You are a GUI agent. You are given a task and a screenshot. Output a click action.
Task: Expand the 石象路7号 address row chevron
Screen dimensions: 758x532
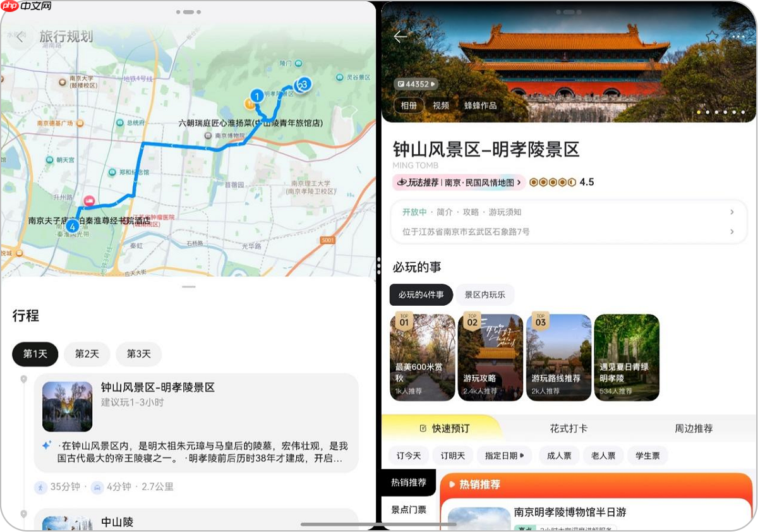point(731,231)
